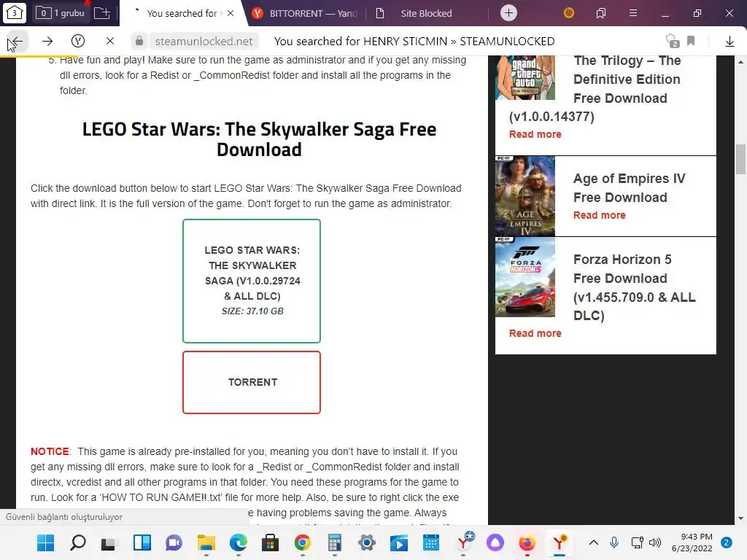Open Age of Empires IV Free Download
The height and width of the screenshot is (560, 747).
click(629, 187)
